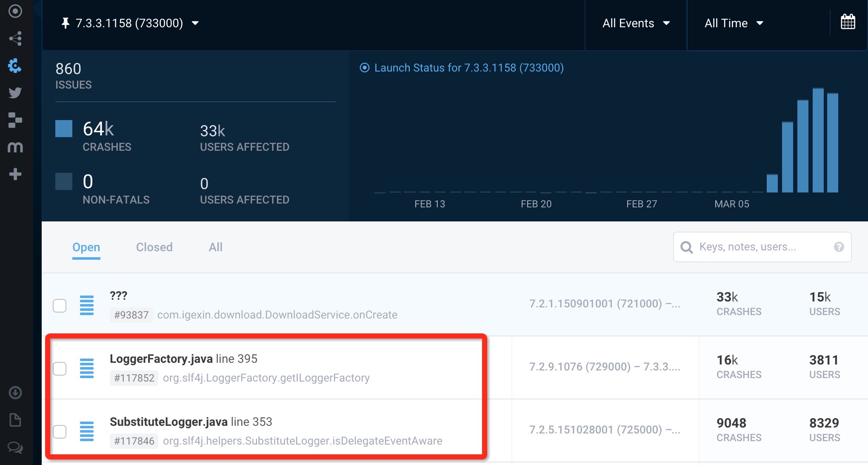Image resolution: width=868 pixels, height=465 pixels.
Task: Switch to the Closed issues tab
Action: pyautogui.click(x=154, y=247)
